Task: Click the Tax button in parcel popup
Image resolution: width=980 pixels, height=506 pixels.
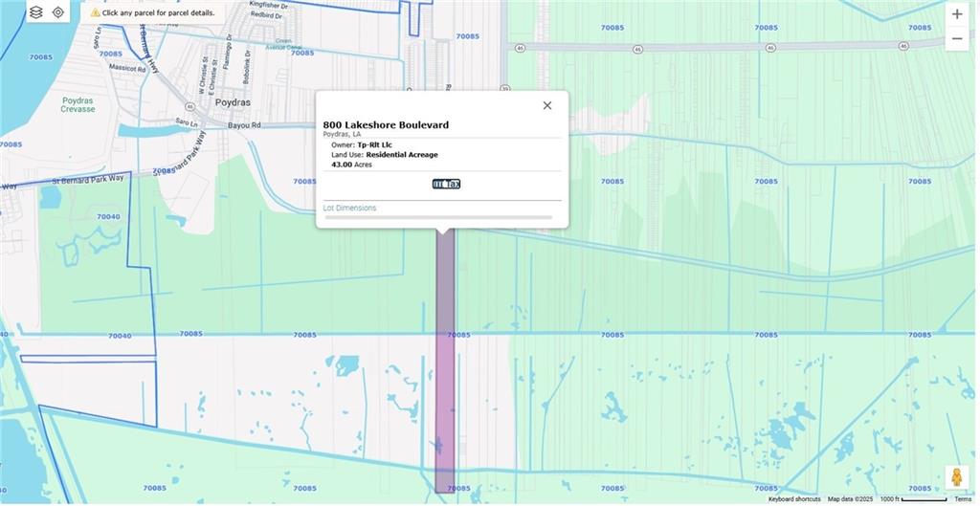Action: 446,184
